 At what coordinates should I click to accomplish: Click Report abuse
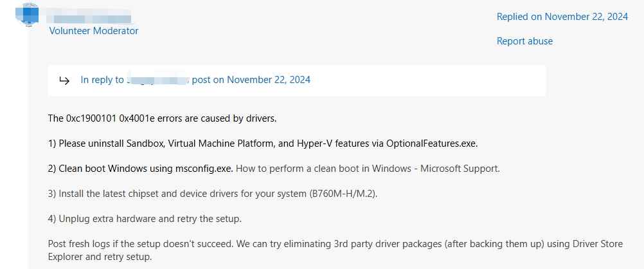click(524, 41)
